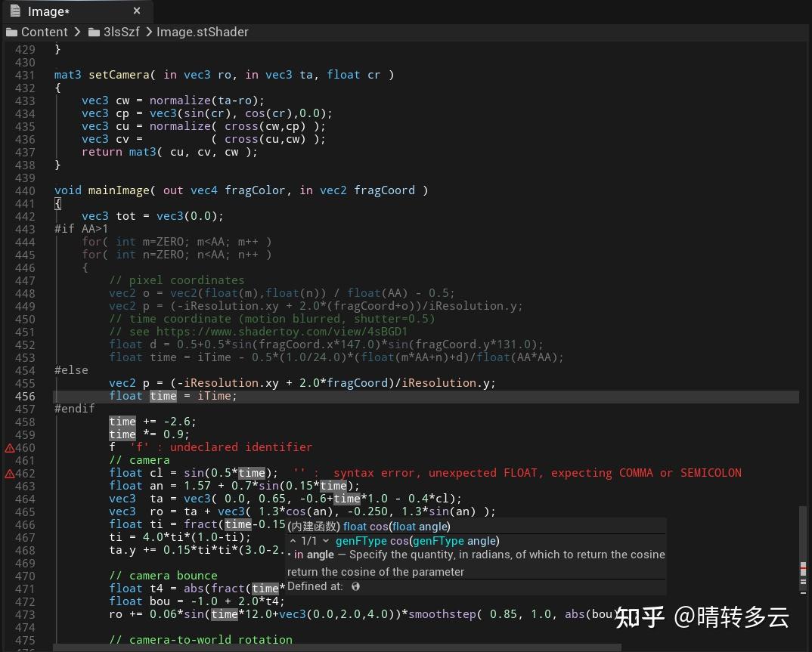
Task: Click line number 462 in gutter
Action: pyautogui.click(x=25, y=474)
